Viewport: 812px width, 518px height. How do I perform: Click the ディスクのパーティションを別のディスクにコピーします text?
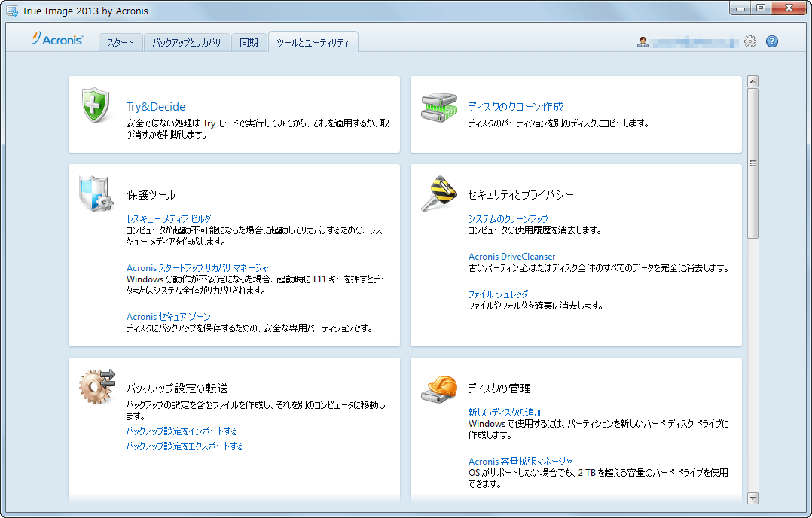coord(558,123)
